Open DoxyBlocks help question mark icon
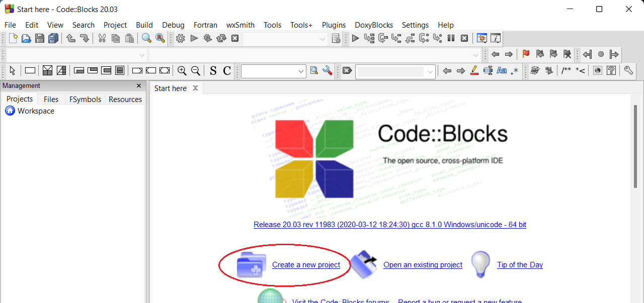The width and height of the screenshot is (644, 303). [611, 71]
